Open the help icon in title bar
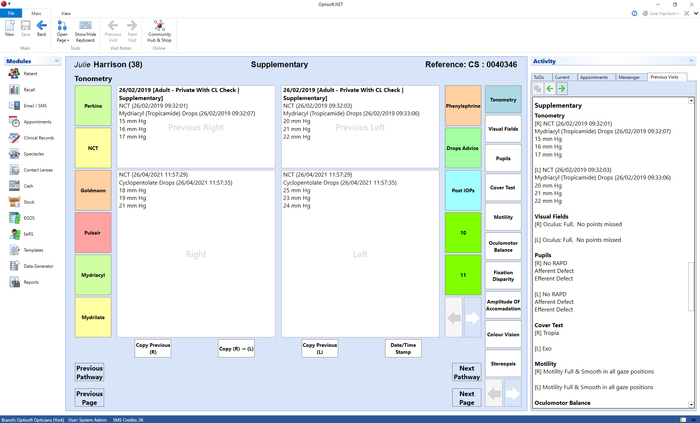700x423 pixels. [634, 13]
